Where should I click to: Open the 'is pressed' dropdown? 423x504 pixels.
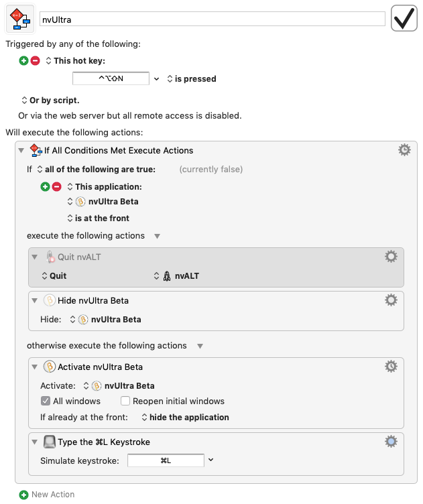191,78
